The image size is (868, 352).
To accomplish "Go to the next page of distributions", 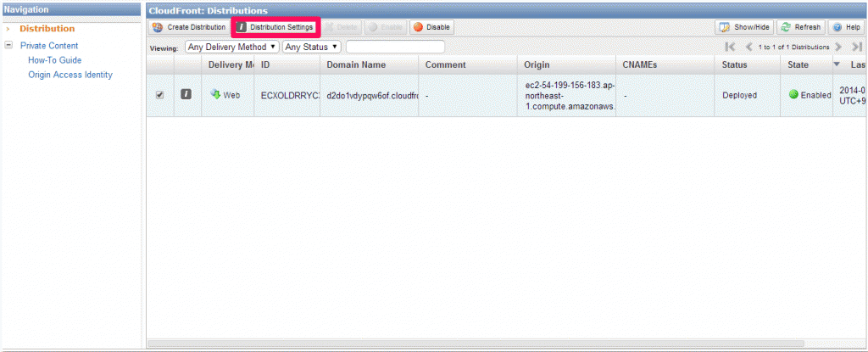I will pos(838,47).
